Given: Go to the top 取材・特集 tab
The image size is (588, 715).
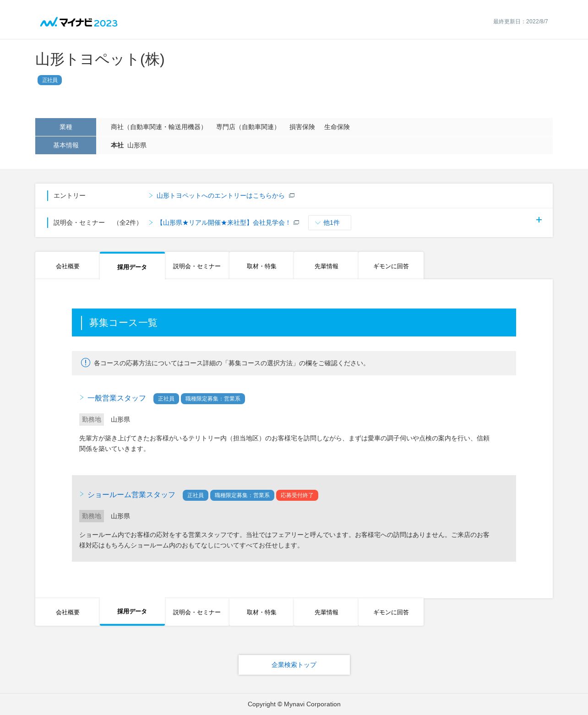Looking at the screenshot, I should [261, 266].
